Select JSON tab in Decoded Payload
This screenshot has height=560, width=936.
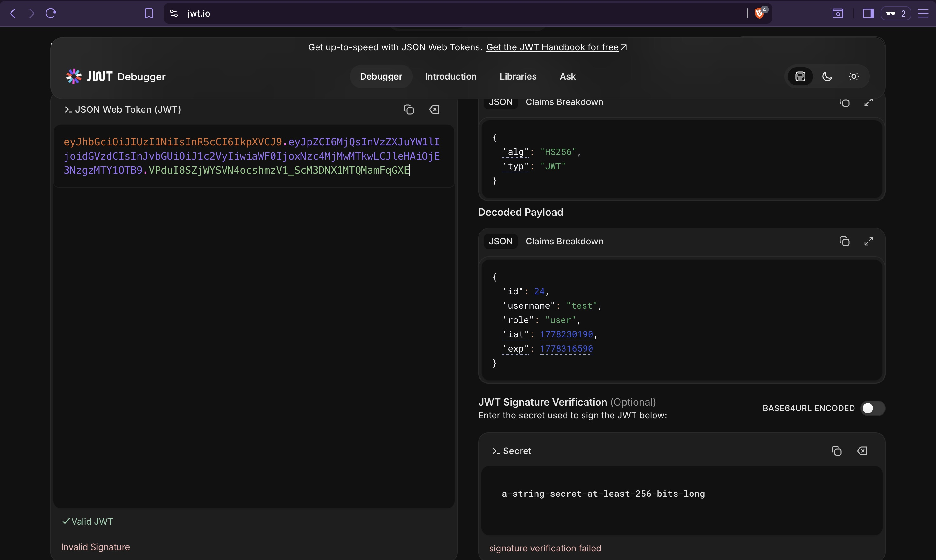click(501, 241)
